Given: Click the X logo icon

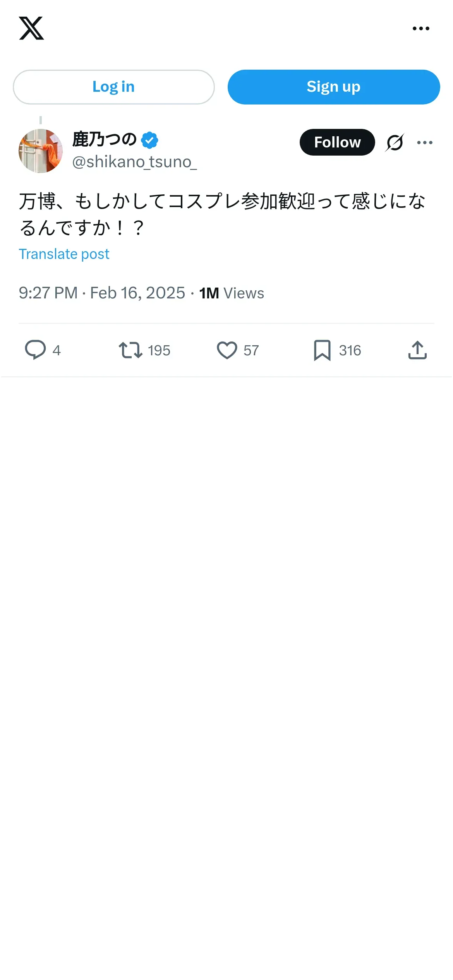Looking at the screenshot, I should pos(31,28).
